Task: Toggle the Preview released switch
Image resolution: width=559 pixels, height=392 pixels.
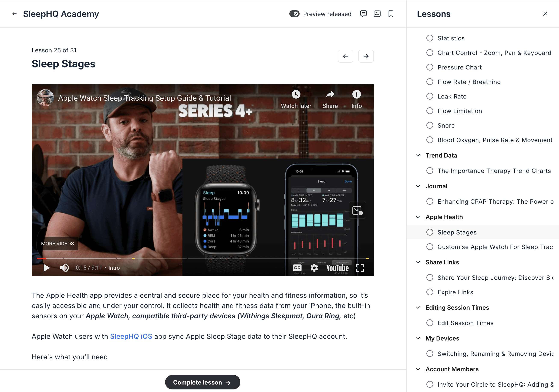Action: point(294,14)
